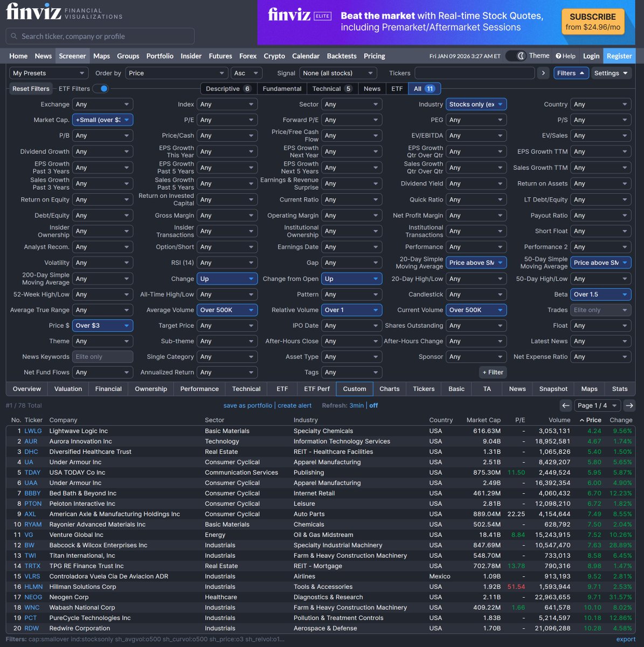Open the PTON ticker link

(33, 504)
